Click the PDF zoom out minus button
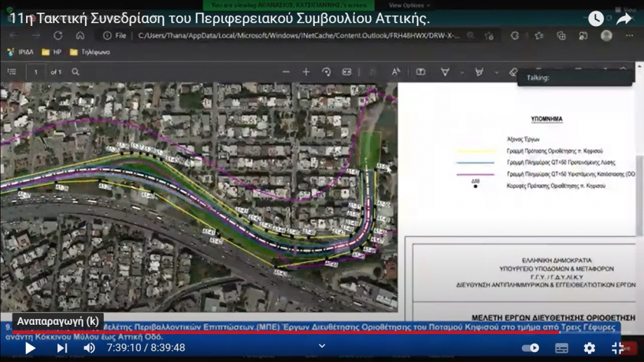This screenshot has height=362, width=644. [286, 72]
